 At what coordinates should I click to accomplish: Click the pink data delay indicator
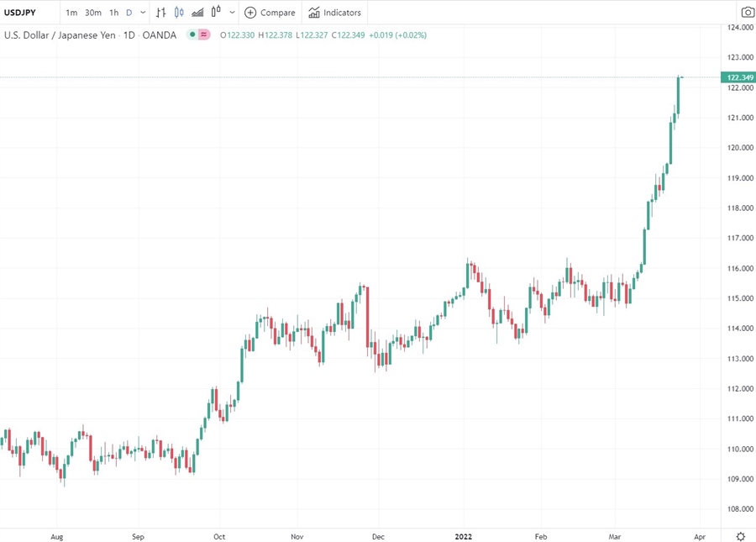click(x=204, y=34)
